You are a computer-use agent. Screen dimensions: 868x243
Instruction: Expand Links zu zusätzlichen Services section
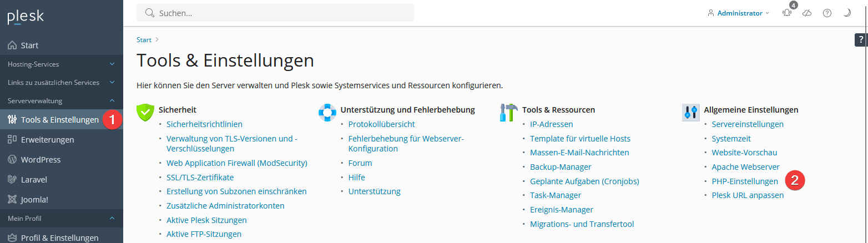click(x=62, y=83)
